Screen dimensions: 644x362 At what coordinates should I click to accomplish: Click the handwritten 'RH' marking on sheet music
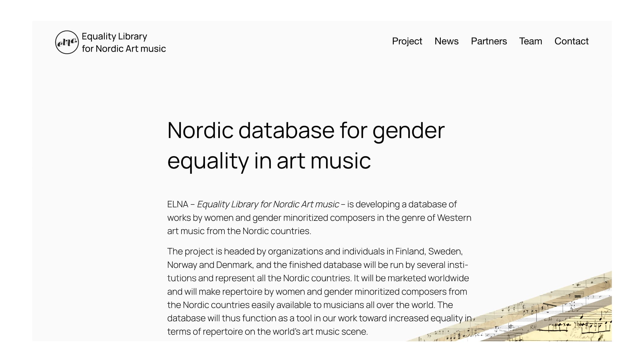533,327
